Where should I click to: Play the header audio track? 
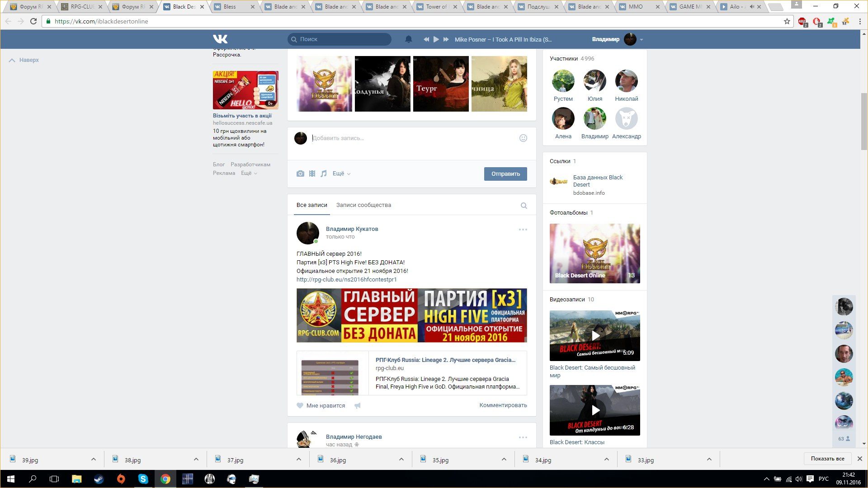click(x=436, y=39)
